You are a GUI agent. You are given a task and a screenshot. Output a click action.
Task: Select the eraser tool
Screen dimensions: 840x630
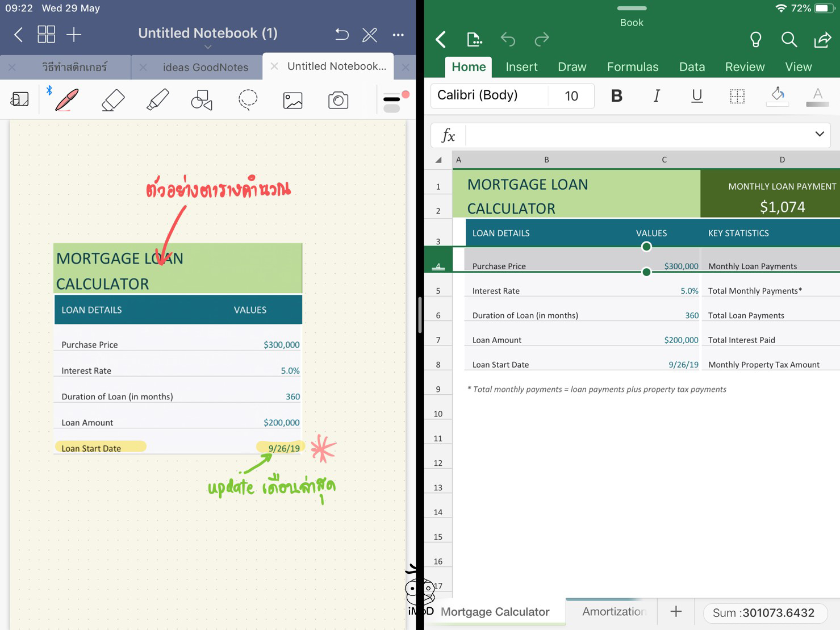pos(112,100)
